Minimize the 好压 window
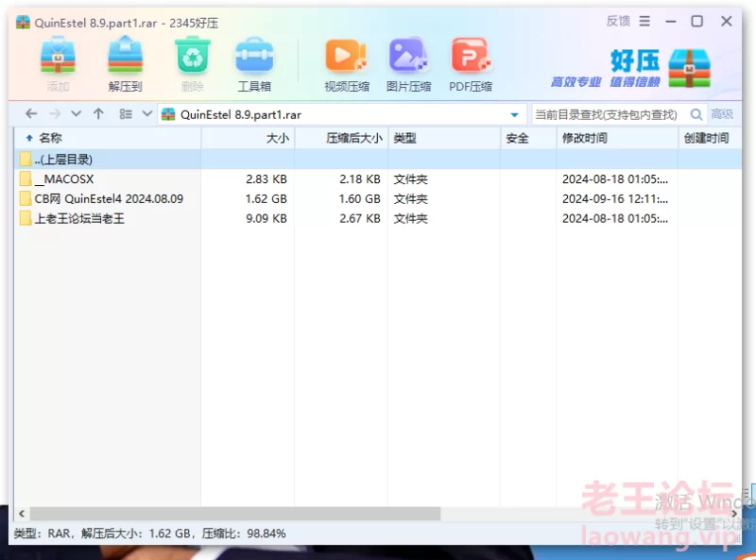756x560 pixels. (671, 21)
